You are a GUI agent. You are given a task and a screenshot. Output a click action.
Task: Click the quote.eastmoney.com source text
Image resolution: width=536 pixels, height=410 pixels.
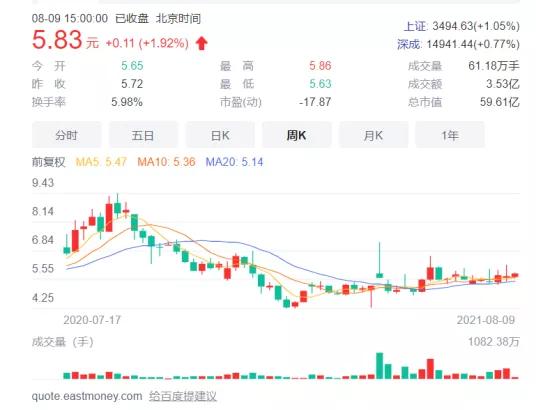tap(87, 396)
